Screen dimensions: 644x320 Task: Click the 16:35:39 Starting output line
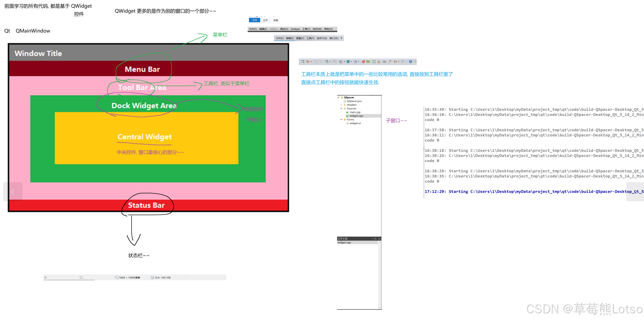534,109
